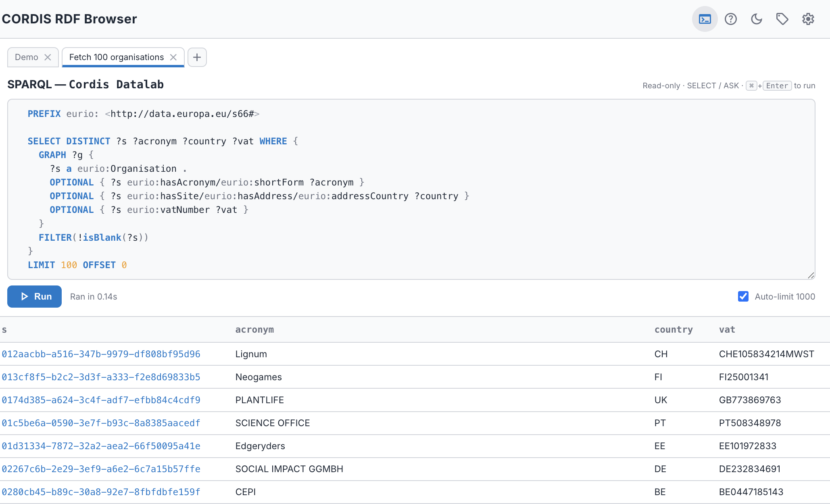The width and height of the screenshot is (830, 504).
Task: Select VAT value BE0447185143
Action: pyautogui.click(x=751, y=492)
